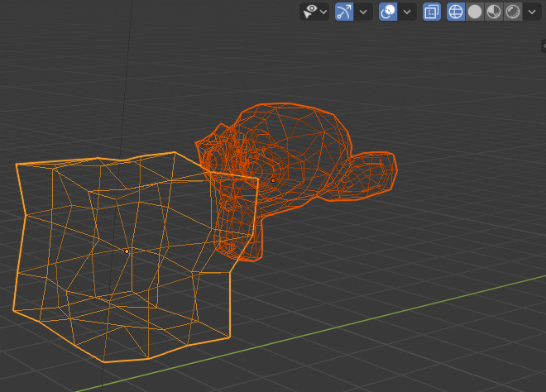This screenshot has height=392, width=546.
Task: Open the shading options dropdown arrow
Action: pyautogui.click(x=532, y=12)
